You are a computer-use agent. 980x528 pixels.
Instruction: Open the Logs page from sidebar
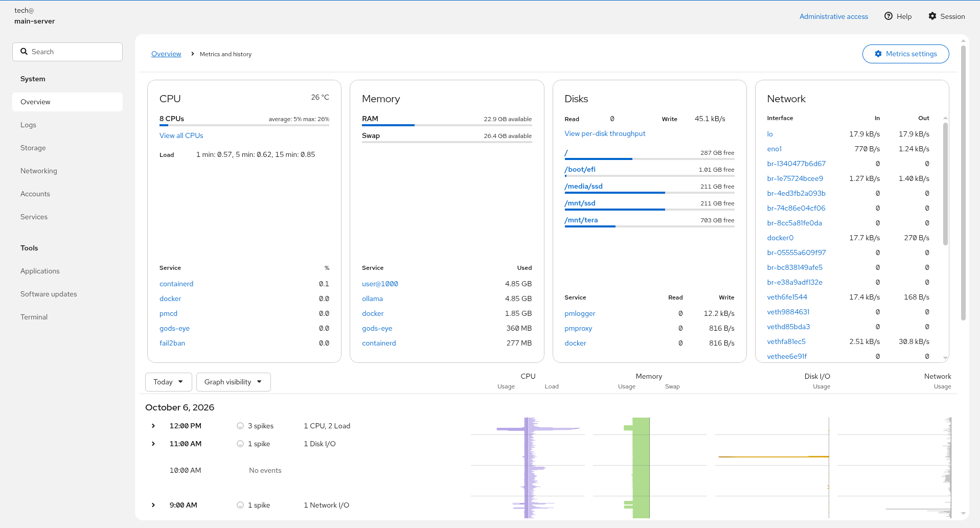pyautogui.click(x=67, y=125)
